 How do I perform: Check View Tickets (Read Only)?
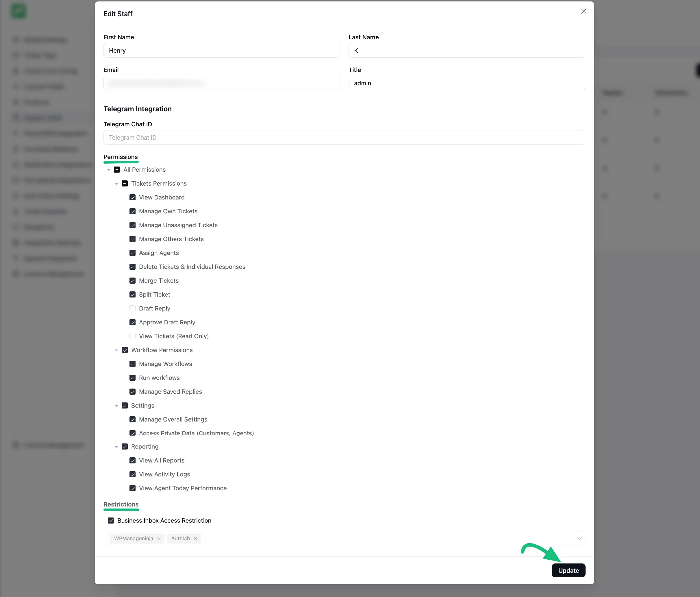(x=132, y=336)
